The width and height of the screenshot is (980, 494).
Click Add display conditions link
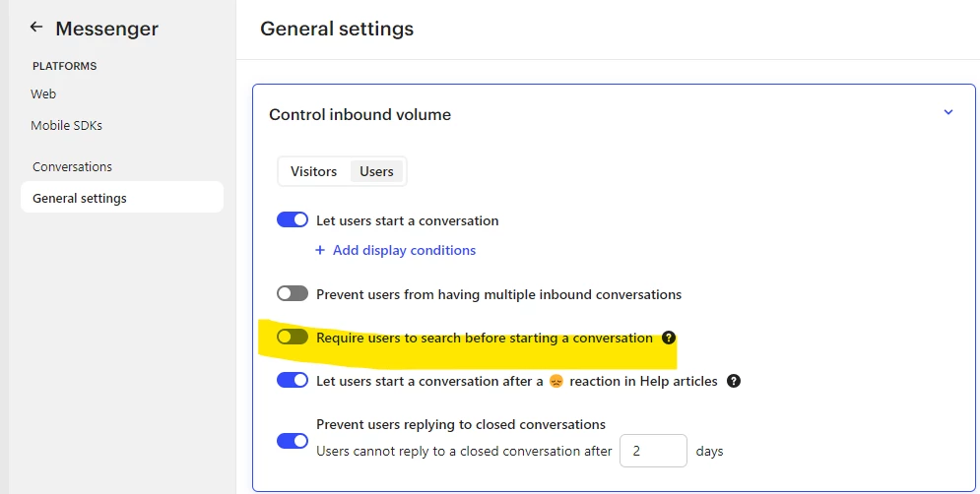tap(404, 250)
